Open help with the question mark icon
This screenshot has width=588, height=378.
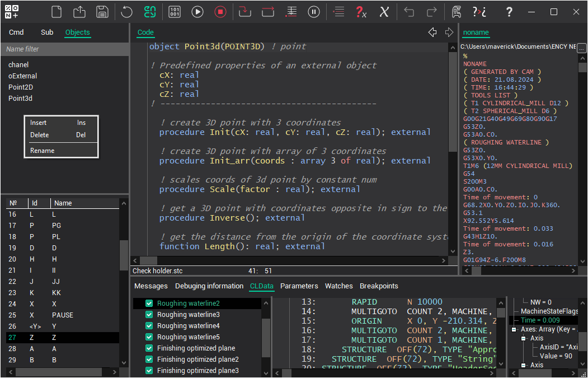point(509,12)
